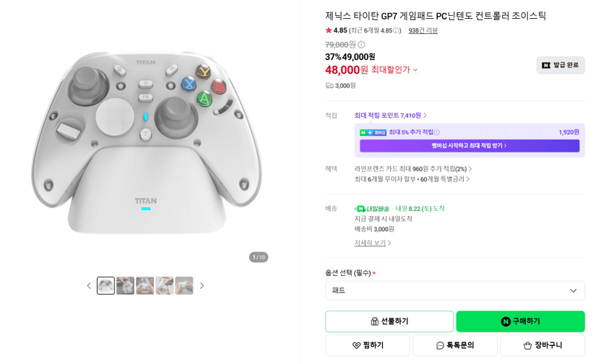
Task: Click the info icon beside 최대 5% 추가 적립
Action: click(x=437, y=132)
